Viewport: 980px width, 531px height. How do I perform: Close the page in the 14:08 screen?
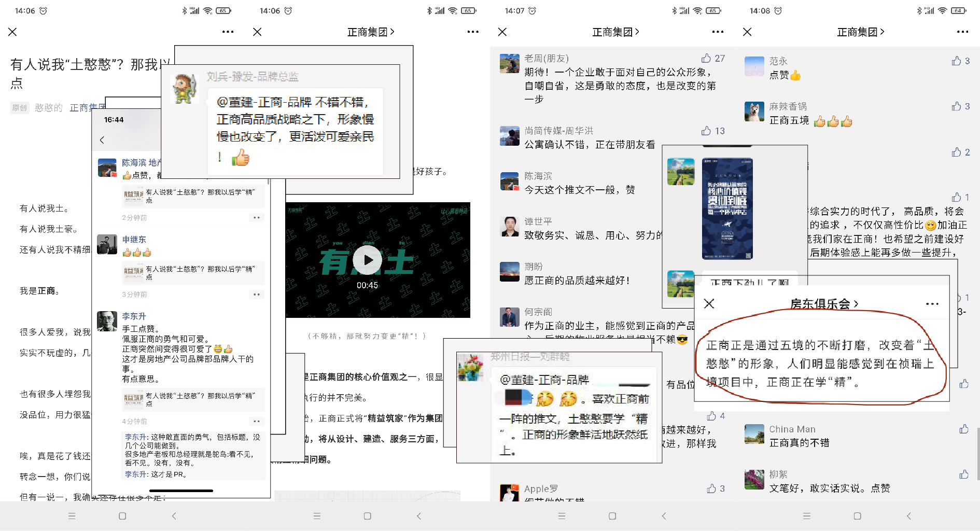click(x=747, y=32)
